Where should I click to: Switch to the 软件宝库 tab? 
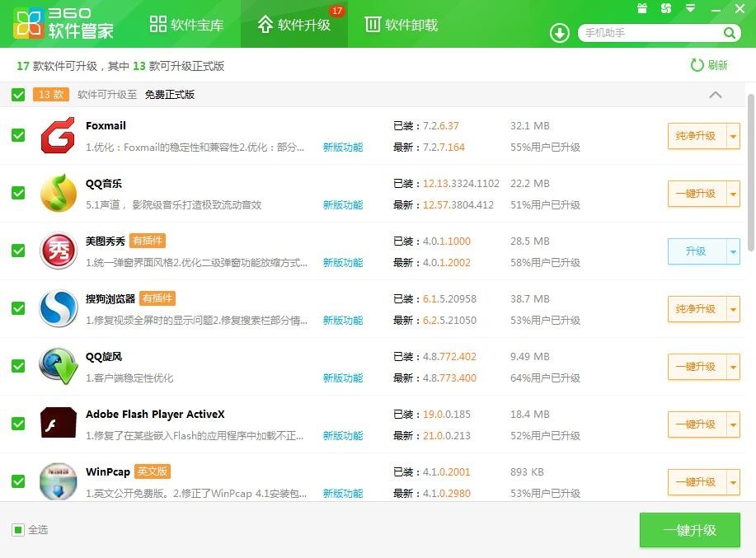[x=186, y=24]
